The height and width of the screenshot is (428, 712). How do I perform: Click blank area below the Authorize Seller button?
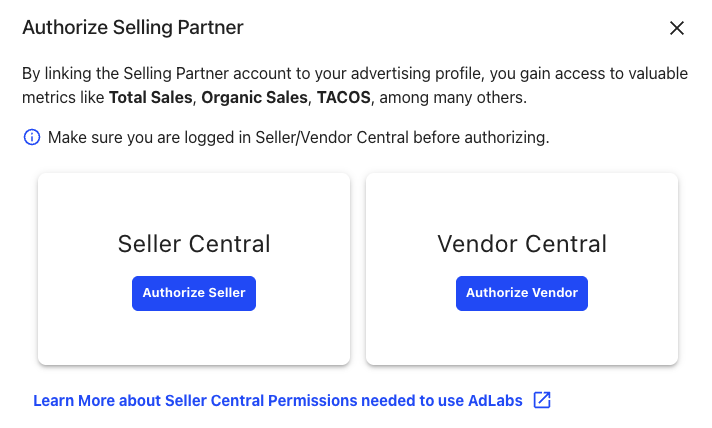[194, 338]
